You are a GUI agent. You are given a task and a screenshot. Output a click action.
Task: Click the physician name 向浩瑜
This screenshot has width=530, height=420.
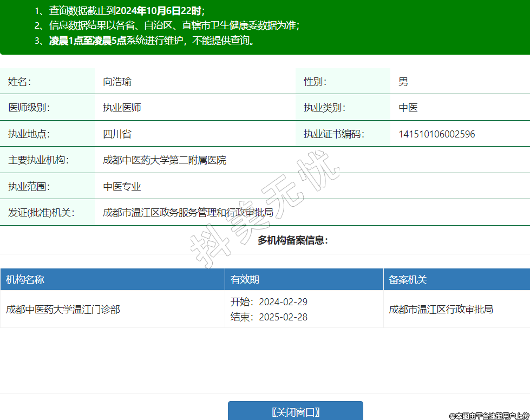(x=117, y=82)
